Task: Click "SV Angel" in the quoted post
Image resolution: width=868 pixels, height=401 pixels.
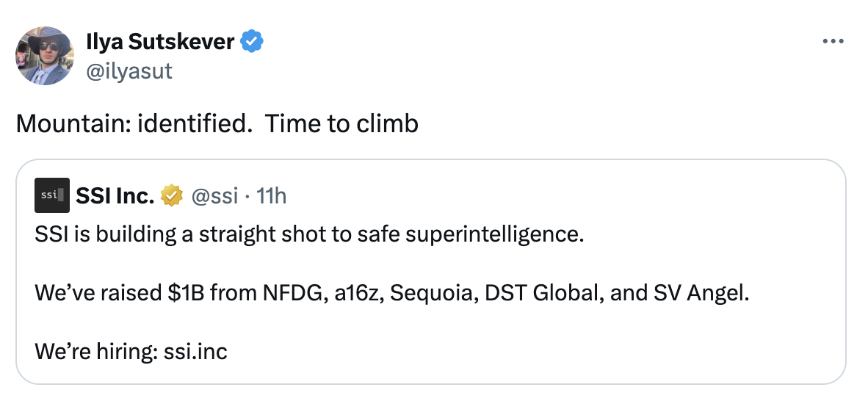Action: 699,294
